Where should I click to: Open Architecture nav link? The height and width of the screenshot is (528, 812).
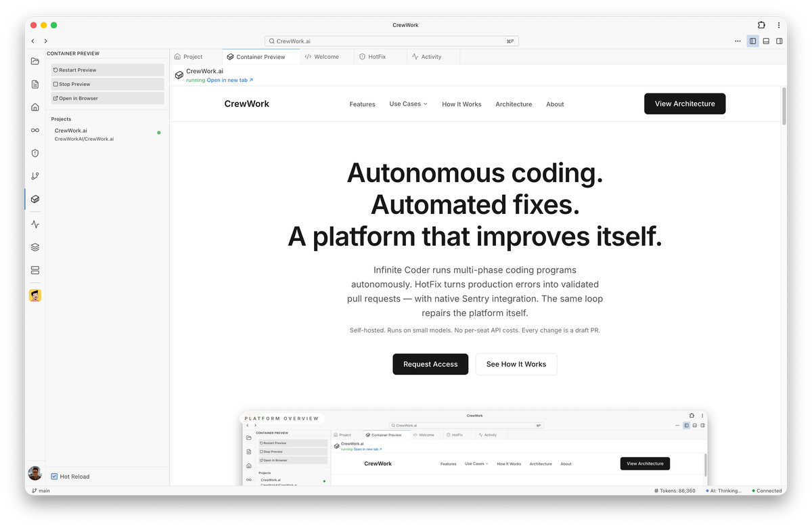[514, 104]
